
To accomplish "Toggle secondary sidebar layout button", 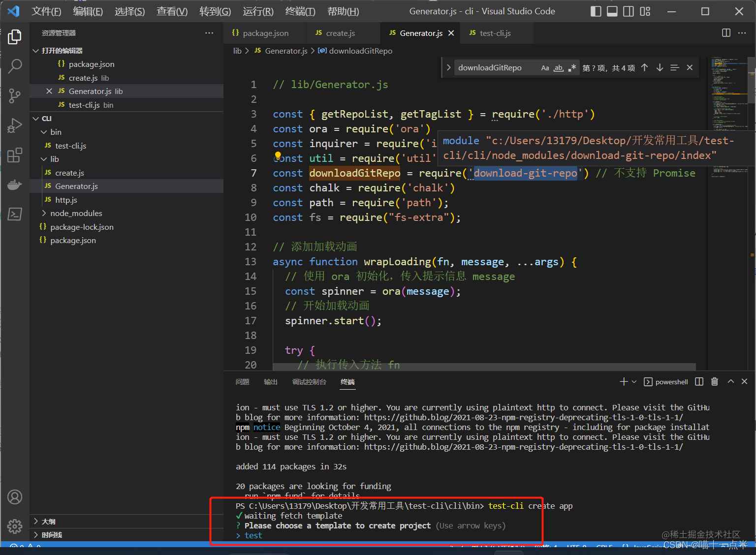I will (628, 11).
